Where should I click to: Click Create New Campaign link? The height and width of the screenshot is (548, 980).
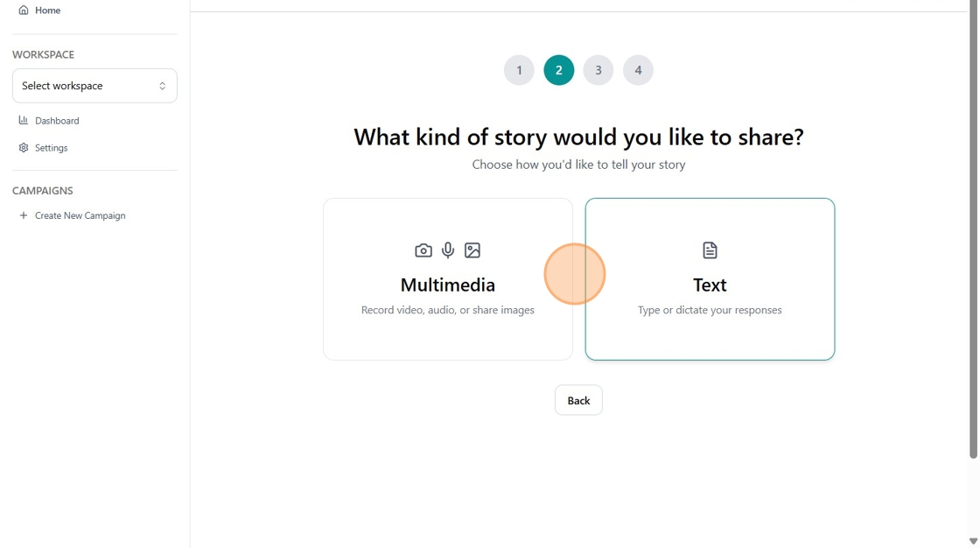[80, 215]
